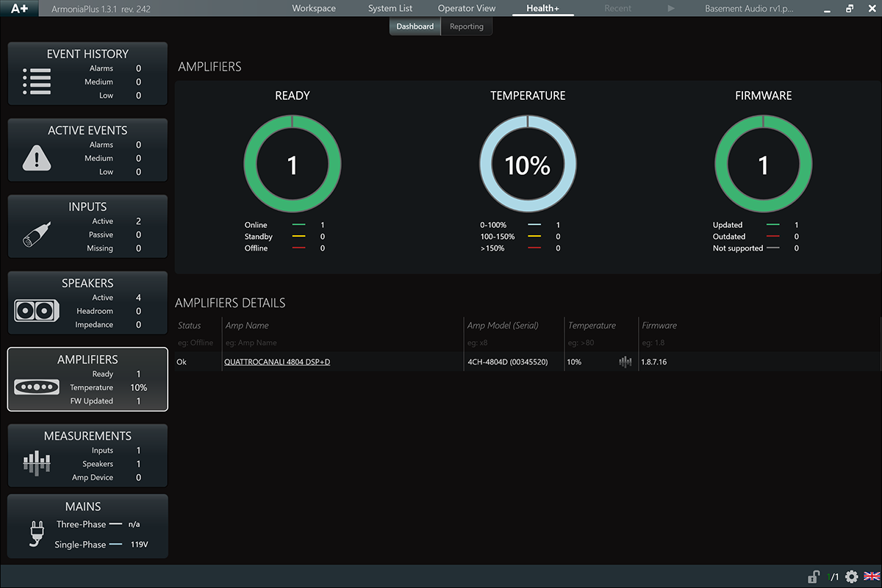Image resolution: width=882 pixels, height=588 pixels.
Task: Click the Amp Name column header
Action: (247, 326)
